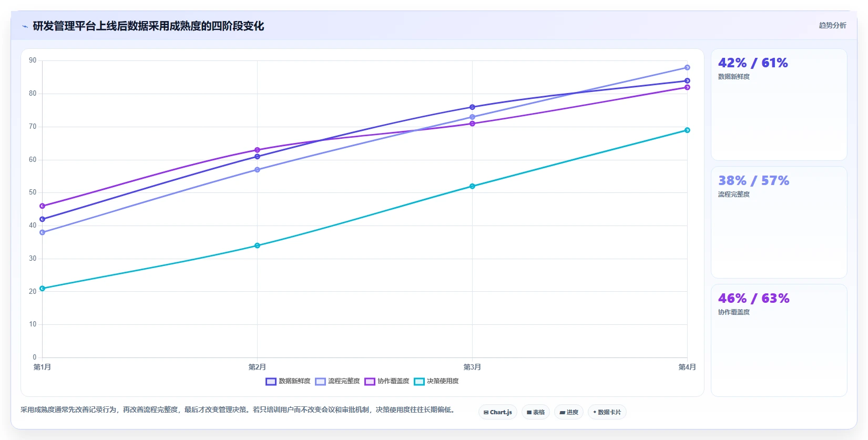Open the 38% / 57% 流程完整度 card
The image size is (868, 440).
point(779,222)
